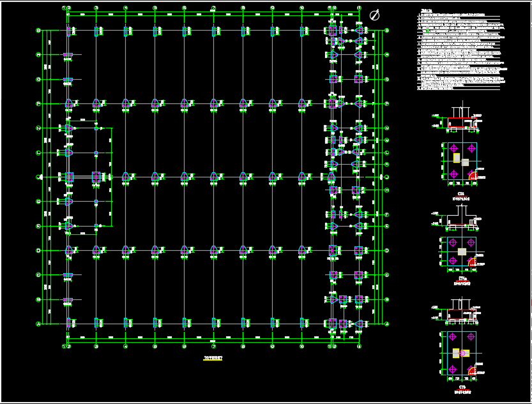Click the CT5 label under bottom detail
The height and width of the screenshot is (404, 532).
pyautogui.click(x=462, y=387)
